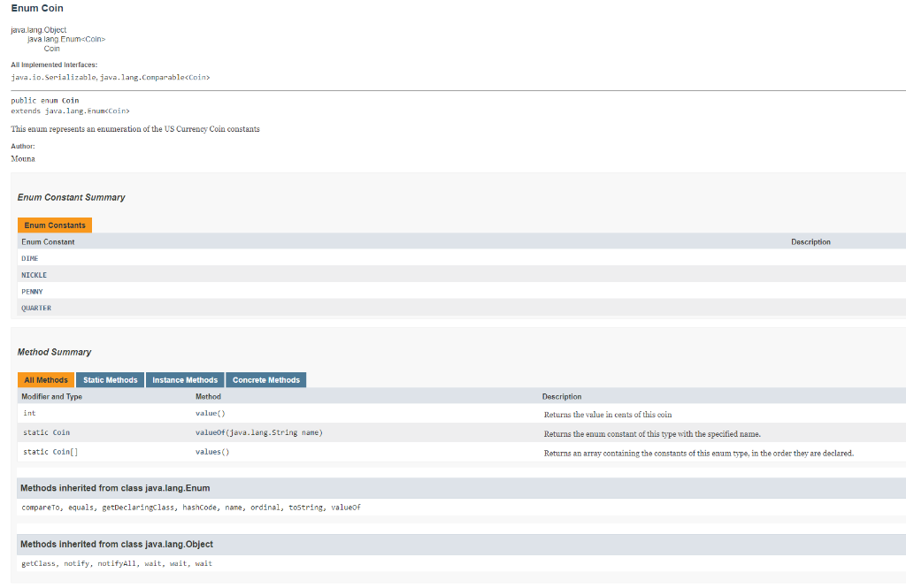Click Coin return type in valueOf row
This screenshot has width=906, height=588.
pos(61,432)
